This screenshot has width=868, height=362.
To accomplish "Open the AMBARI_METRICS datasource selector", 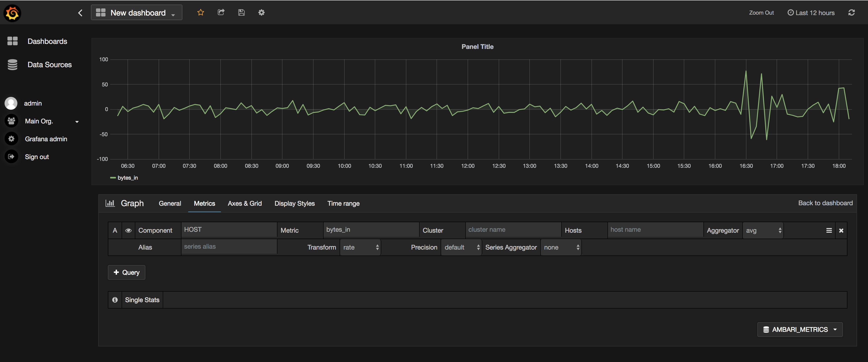I will point(800,329).
